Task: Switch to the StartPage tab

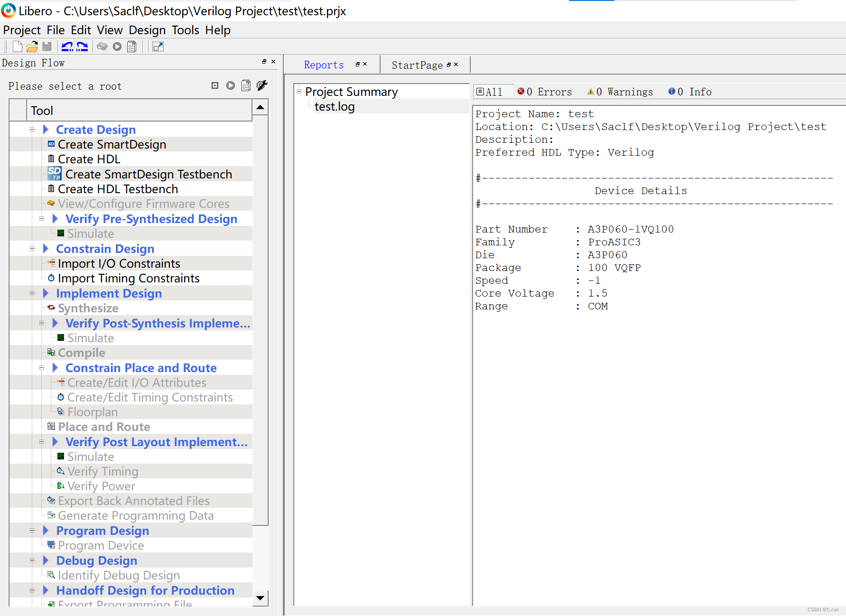Action: pyautogui.click(x=418, y=65)
